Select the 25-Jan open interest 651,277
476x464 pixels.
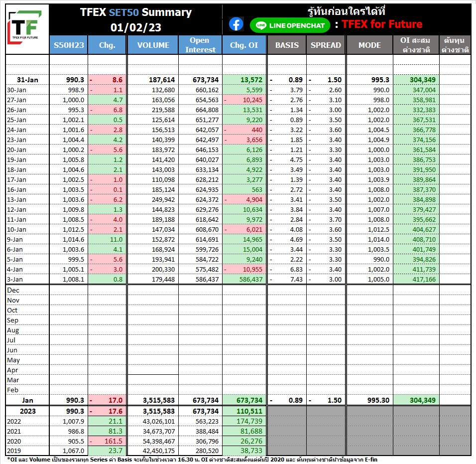coord(207,120)
